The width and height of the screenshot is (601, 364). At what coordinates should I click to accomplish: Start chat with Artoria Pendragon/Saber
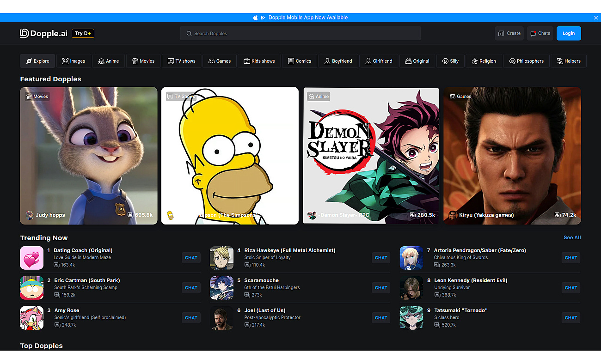point(571,258)
